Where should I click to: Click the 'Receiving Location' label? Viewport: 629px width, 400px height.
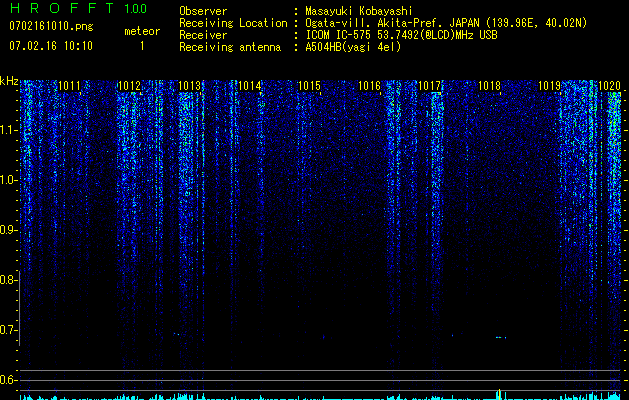[233, 23]
